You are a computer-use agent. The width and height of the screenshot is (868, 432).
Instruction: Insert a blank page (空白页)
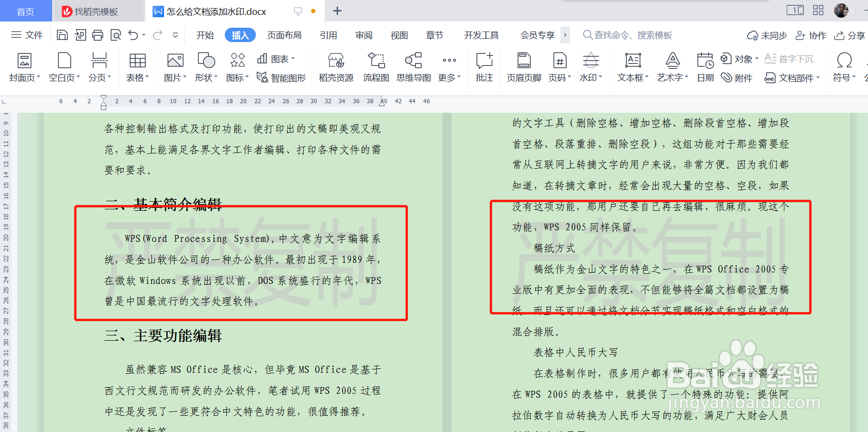click(64, 67)
